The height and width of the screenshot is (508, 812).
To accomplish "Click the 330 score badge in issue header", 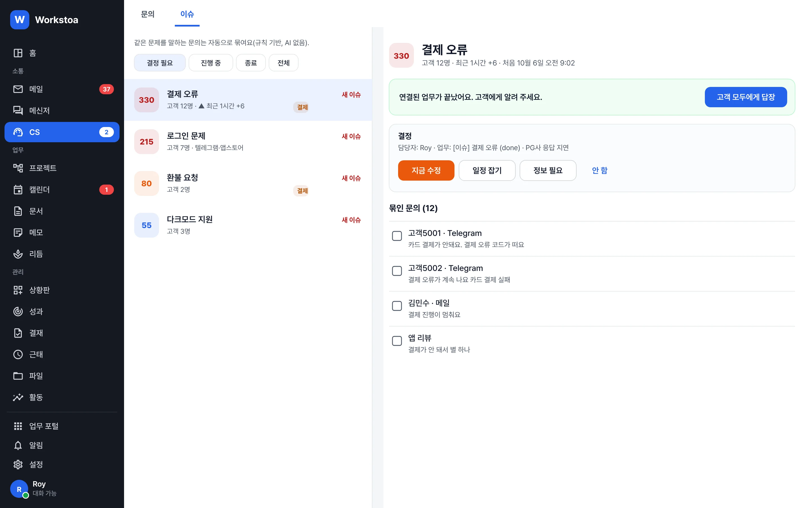I will coord(401,55).
